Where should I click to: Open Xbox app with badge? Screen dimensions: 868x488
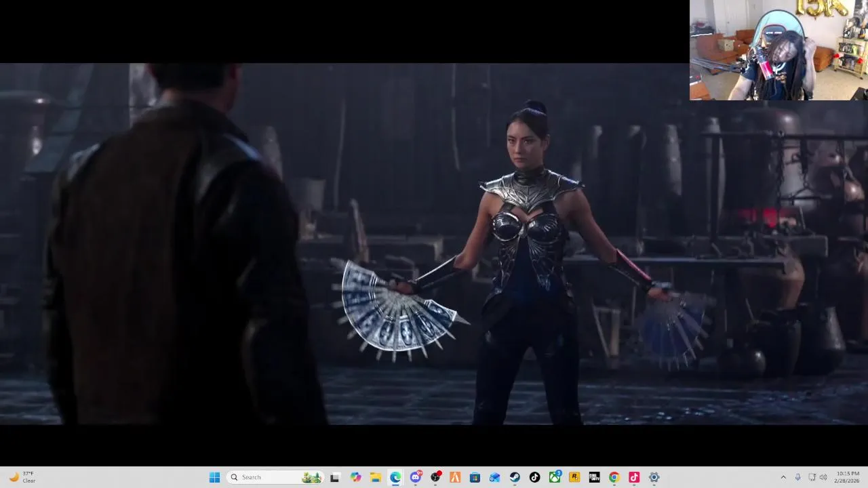point(555,477)
